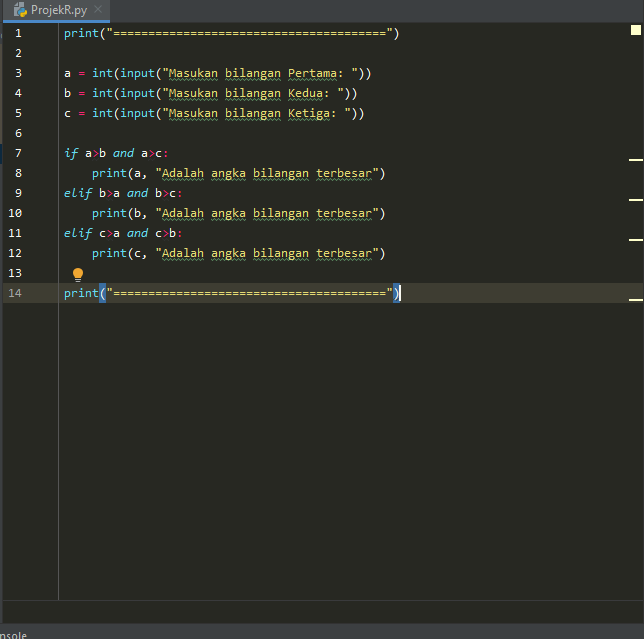Click print on line 14

[x=81, y=293]
